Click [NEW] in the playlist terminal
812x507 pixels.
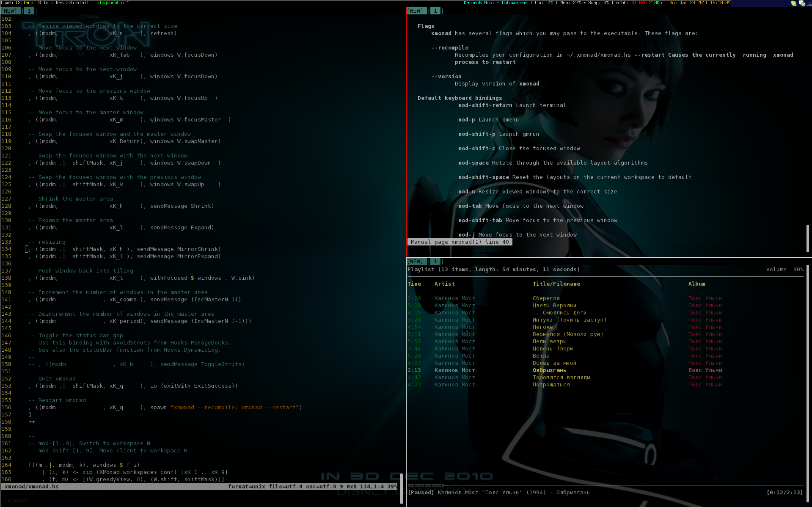point(415,262)
